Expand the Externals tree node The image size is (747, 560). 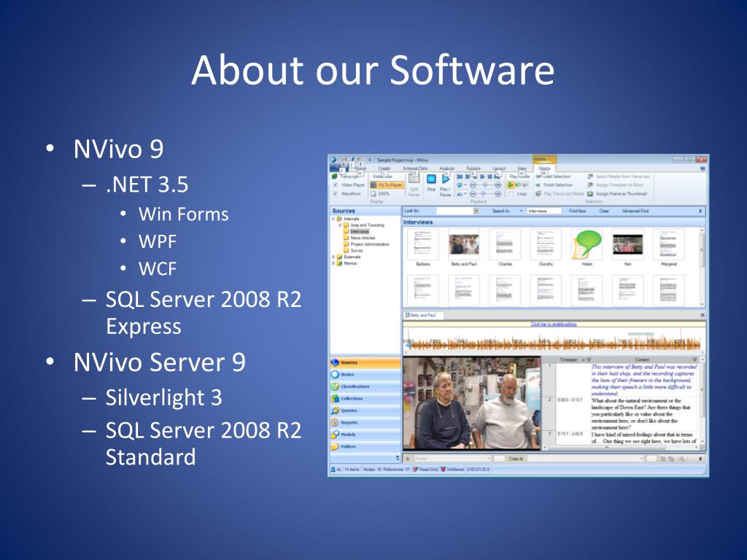333,257
